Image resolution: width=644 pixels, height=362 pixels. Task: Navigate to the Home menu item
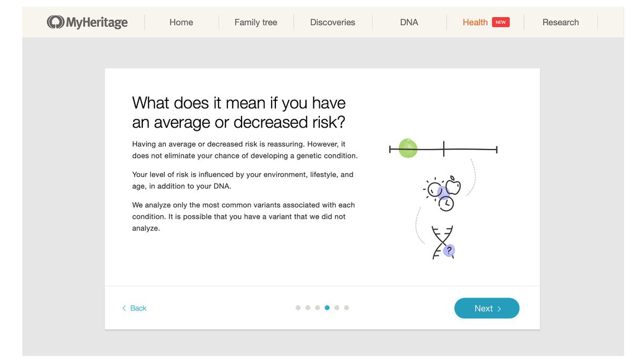[x=181, y=22]
